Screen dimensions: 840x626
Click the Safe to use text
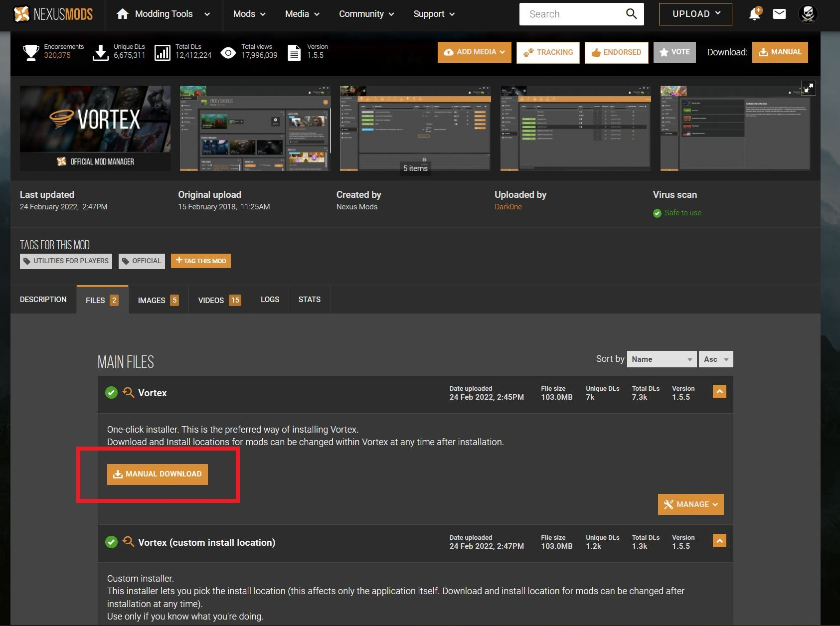(x=683, y=213)
